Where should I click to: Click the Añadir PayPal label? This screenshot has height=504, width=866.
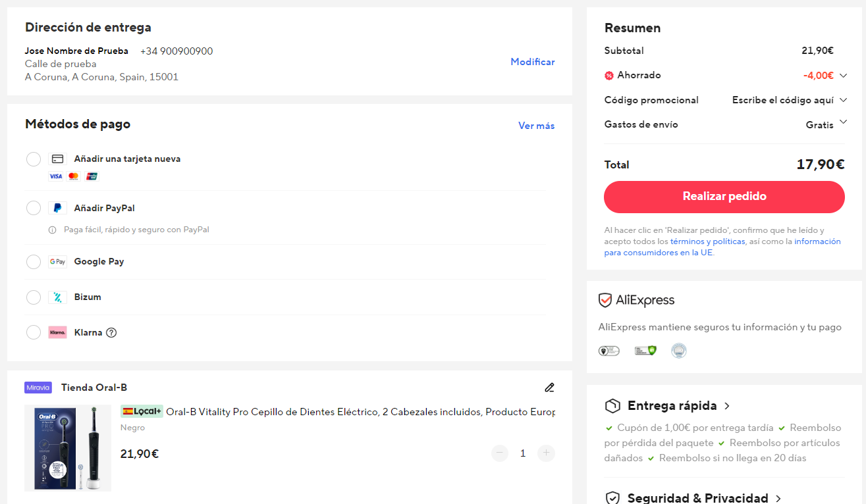point(104,208)
